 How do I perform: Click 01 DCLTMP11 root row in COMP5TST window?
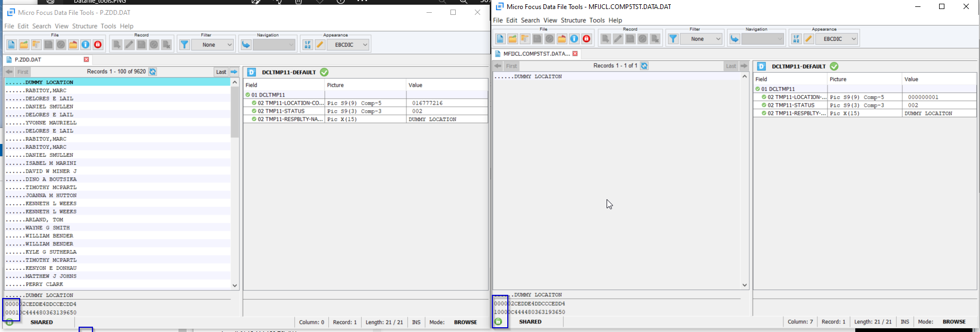865,89
